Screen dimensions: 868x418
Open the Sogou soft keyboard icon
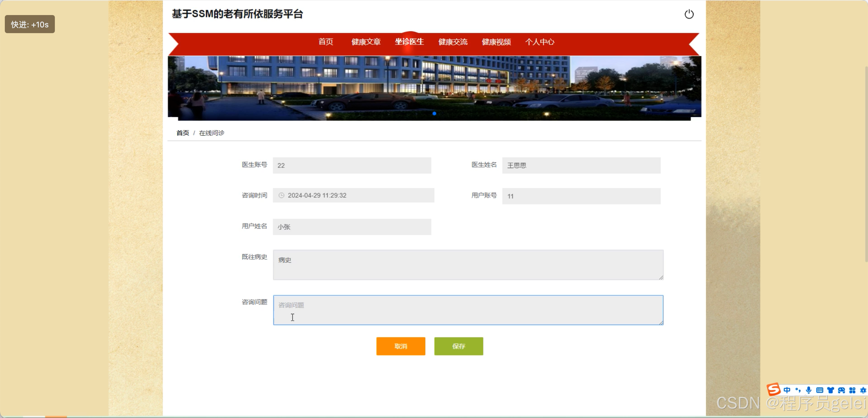click(x=820, y=390)
